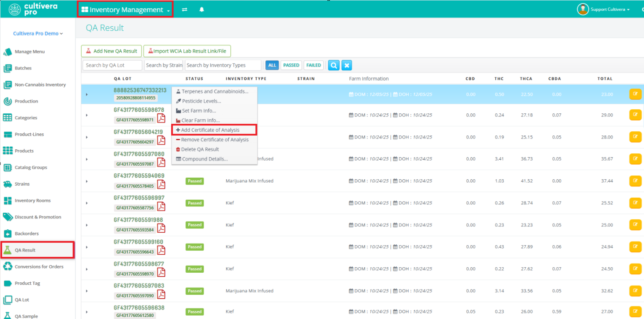The image size is (644, 319).
Task: Expand row GF43177605591988 details
Action: pos(87,225)
